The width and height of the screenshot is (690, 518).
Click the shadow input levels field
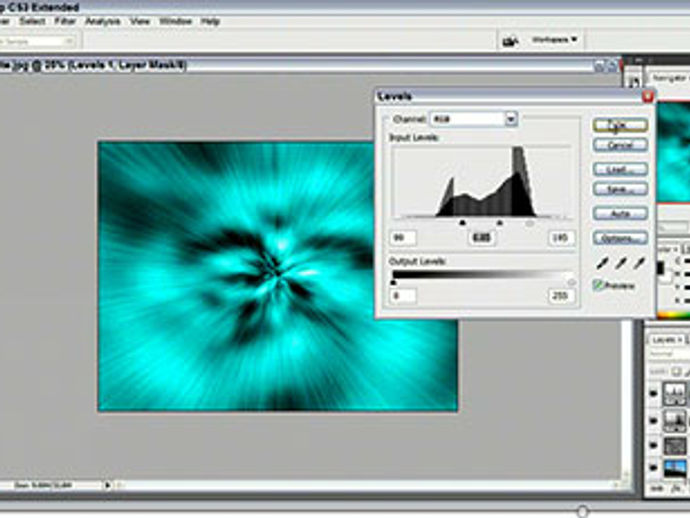click(403, 238)
